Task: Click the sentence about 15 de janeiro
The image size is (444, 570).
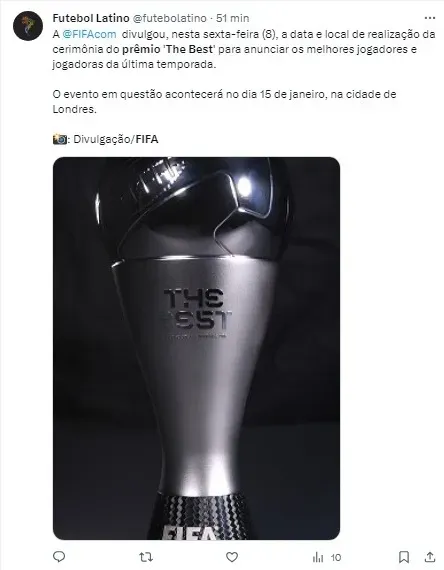Action: [x=224, y=101]
